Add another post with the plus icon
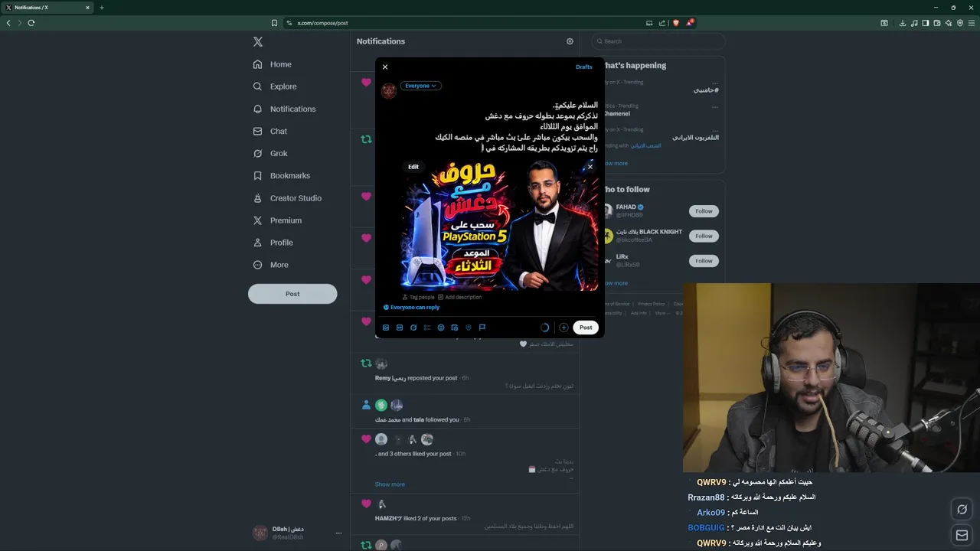This screenshot has width=980, height=551. click(563, 328)
